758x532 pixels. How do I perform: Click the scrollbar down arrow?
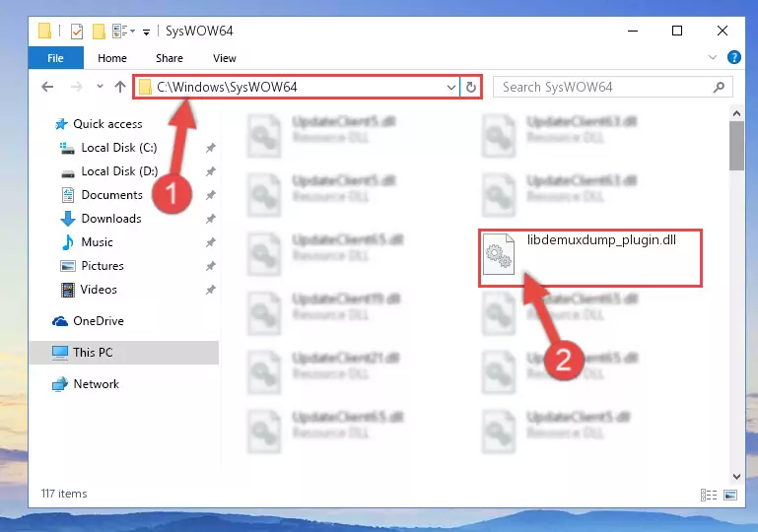[x=736, y=477]
